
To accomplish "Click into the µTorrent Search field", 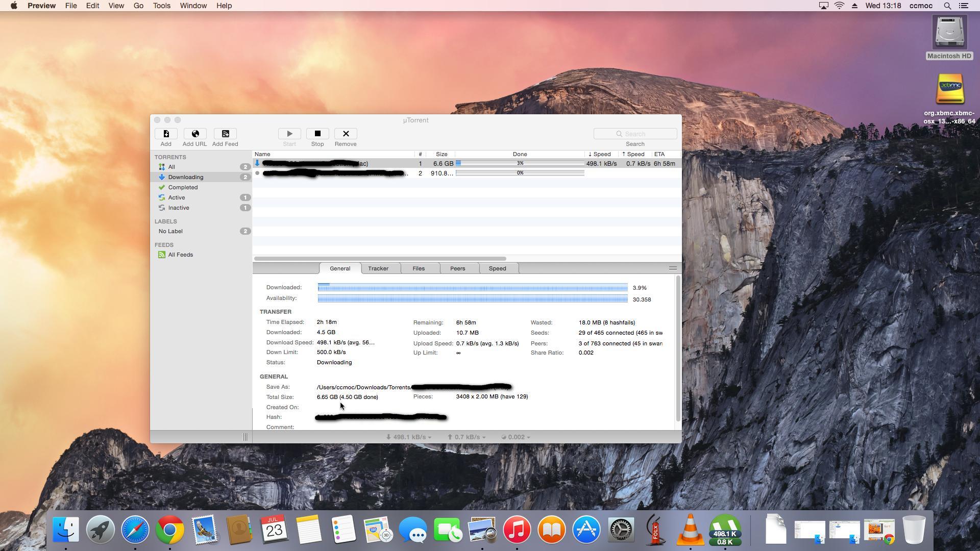I will (x=635, y=134).
